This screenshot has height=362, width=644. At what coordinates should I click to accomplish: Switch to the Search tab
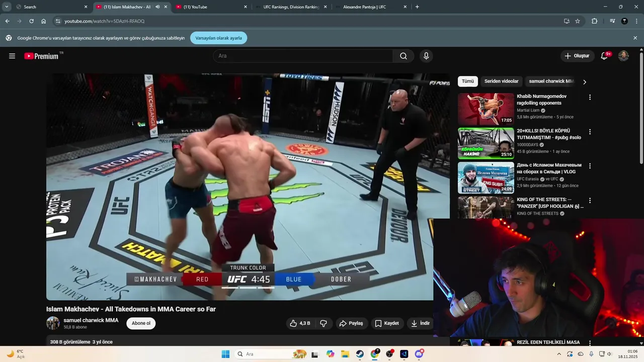point(51,7)
